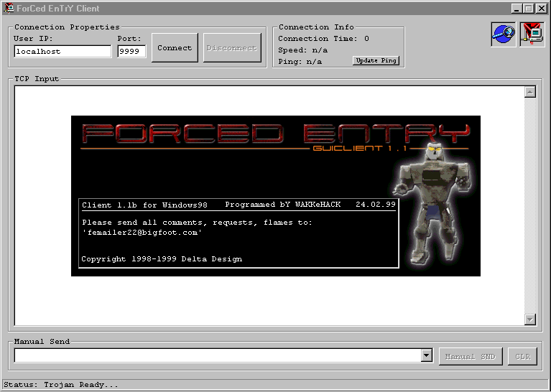Click the app icon in the title bar
This screenshot has width=551, height=392.
pos(9,9)
